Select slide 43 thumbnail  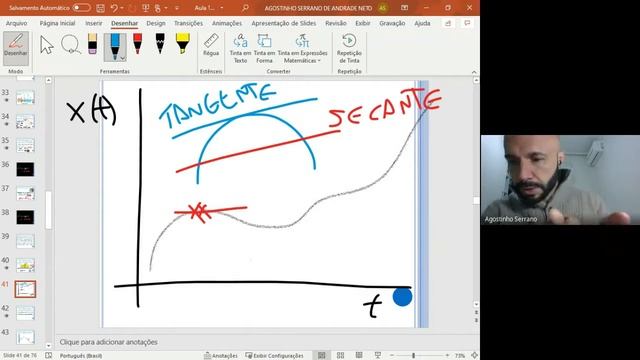(x=25, y=337)
